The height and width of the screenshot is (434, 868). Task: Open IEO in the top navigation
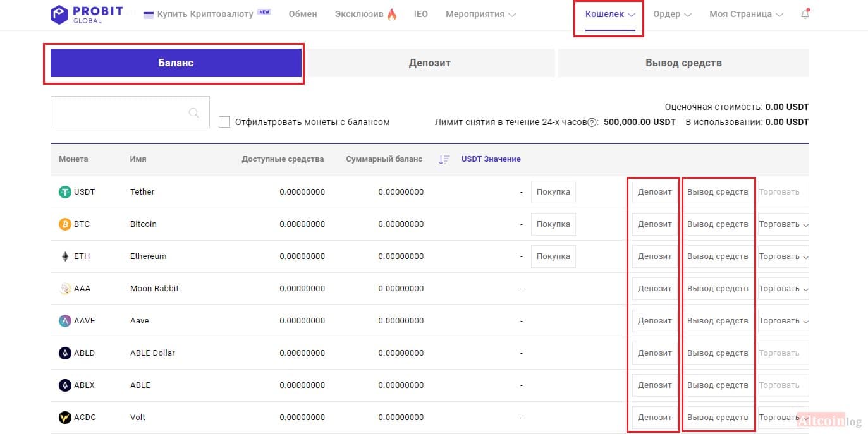point(421,14)
